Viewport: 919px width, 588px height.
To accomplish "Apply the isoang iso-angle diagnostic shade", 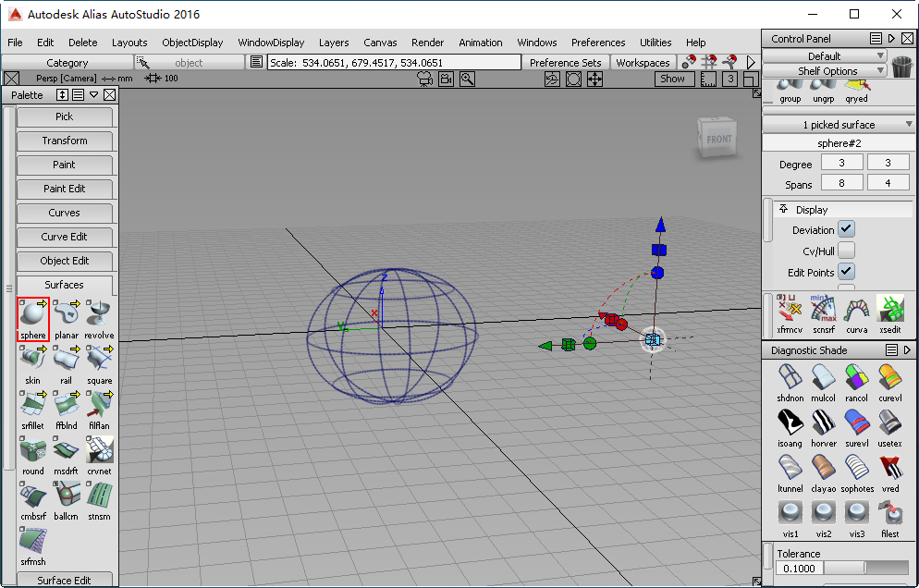I will (x=790, y=428).
